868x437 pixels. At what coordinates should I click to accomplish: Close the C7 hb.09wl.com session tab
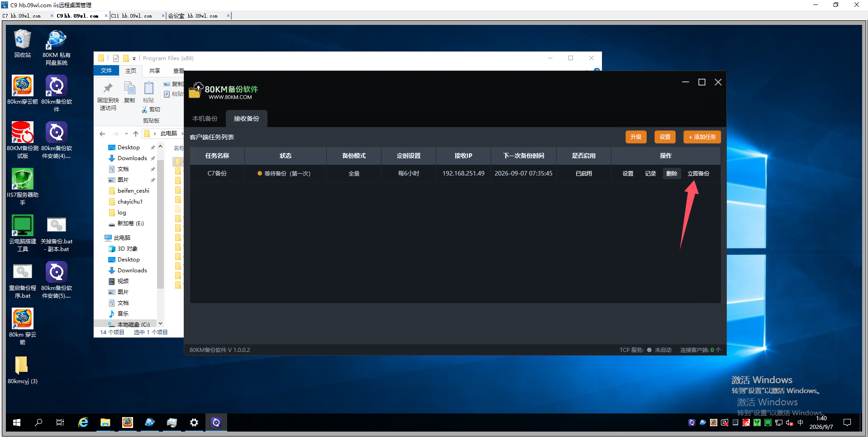click(x=52, y=16)
